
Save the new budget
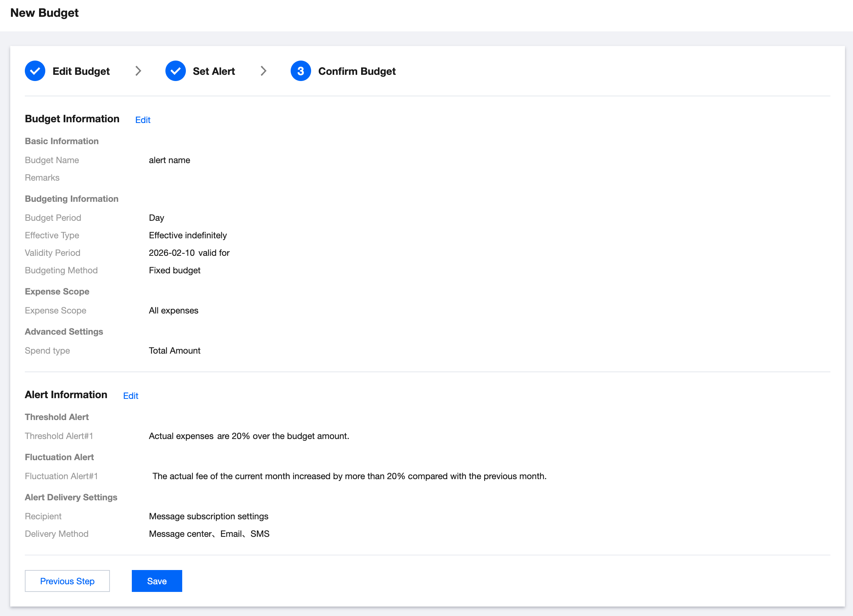tap(157, 581)
